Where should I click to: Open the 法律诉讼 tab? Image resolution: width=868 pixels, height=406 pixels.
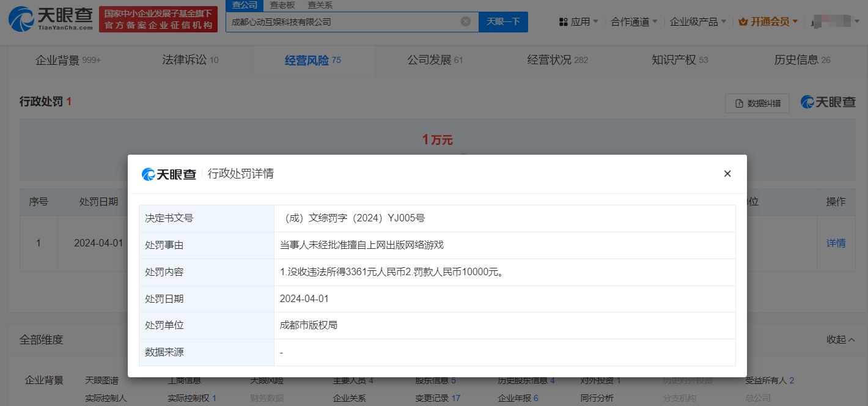(190, 60)
